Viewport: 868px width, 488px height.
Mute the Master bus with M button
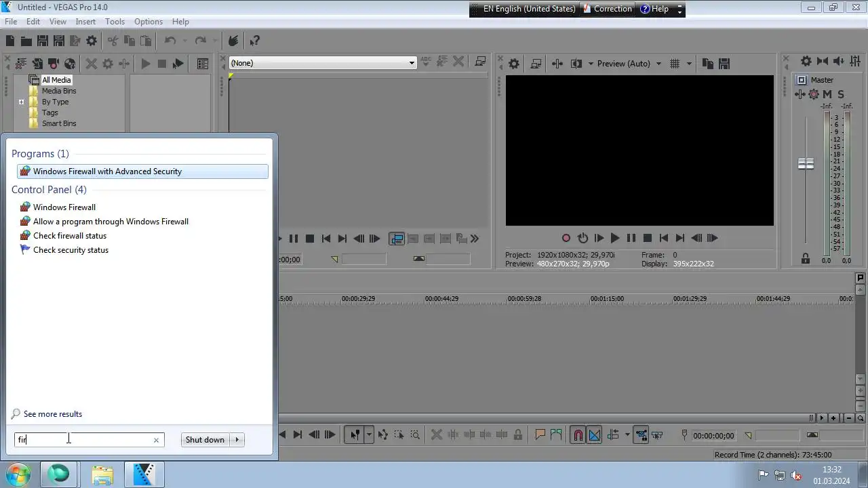pyautogui.click(x=827, y=94)
